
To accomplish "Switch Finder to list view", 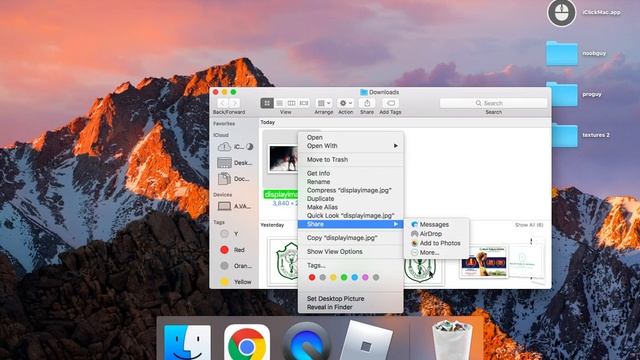I will tap(279, 103).
